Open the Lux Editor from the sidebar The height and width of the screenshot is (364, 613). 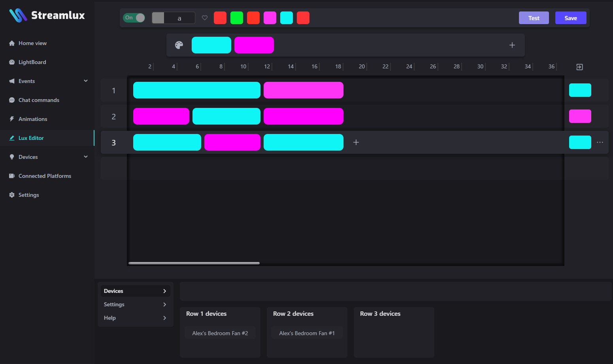click(31, 138)
